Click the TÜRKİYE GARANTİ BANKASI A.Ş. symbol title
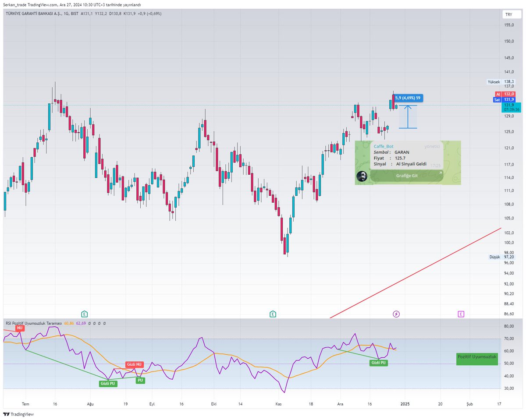The image size is (526, 420). click(x=34, y=14)
